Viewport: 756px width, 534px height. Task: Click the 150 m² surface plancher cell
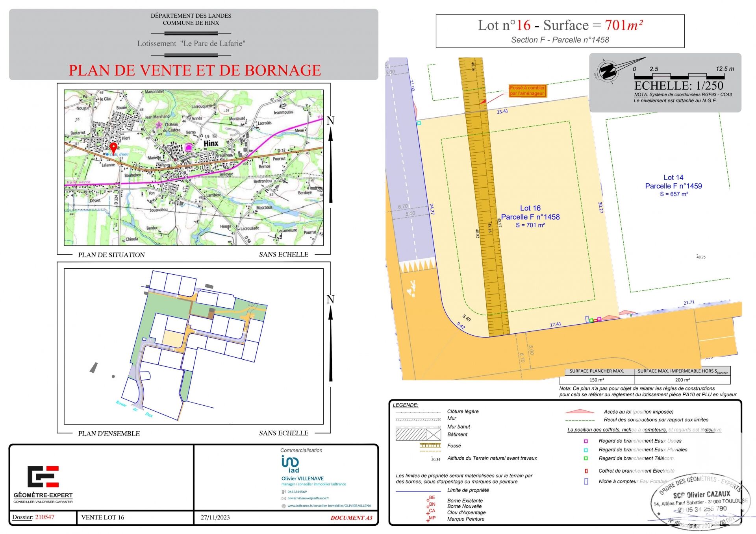597,380
